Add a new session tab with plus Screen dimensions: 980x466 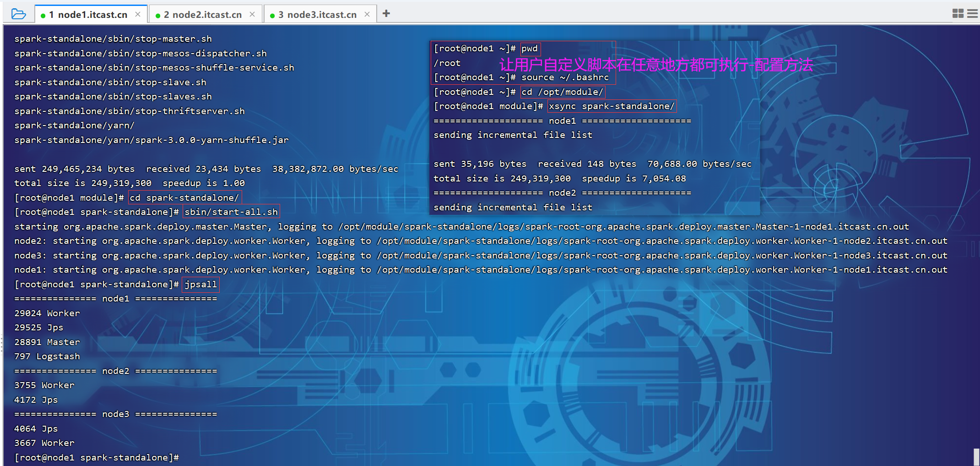(x=386, y=13)
